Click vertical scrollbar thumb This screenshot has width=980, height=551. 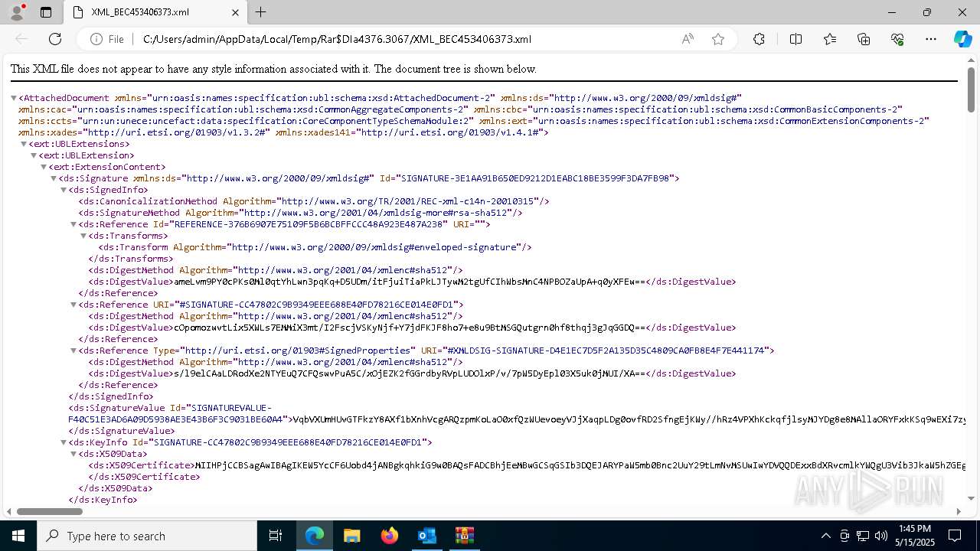pyautogui.click(x=972, y=89)
